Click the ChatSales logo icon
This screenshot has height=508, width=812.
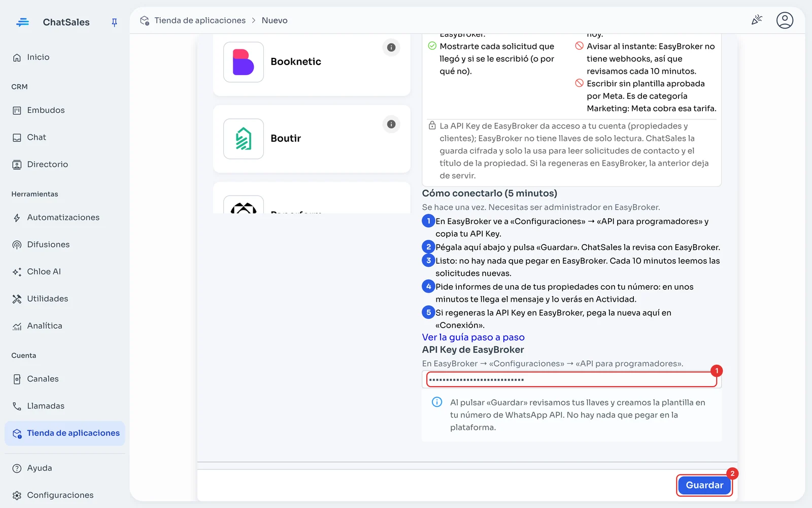click(x=22, y=22)
